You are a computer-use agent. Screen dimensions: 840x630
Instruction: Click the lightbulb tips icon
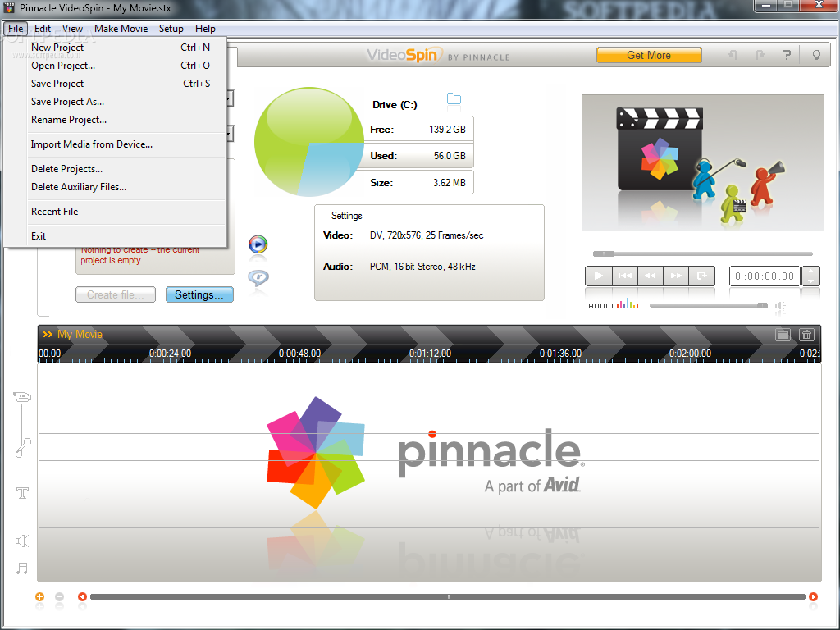816,55
